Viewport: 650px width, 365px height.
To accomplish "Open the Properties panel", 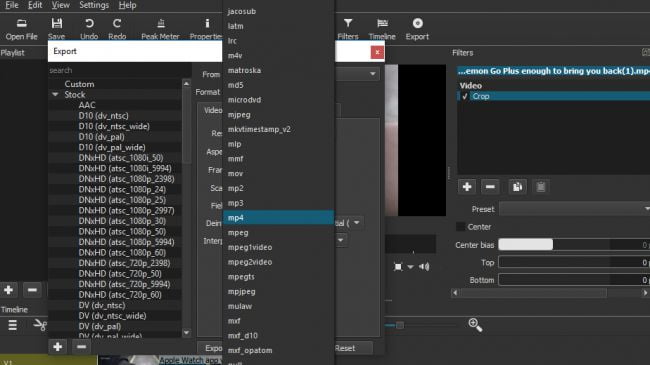I will click(206, 29).
